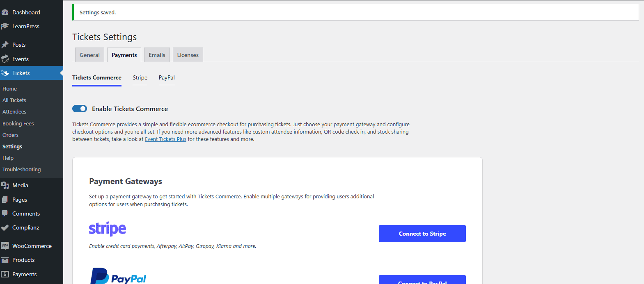
Task: Click the Media icon in sidebar
Action: pos(5,185)
